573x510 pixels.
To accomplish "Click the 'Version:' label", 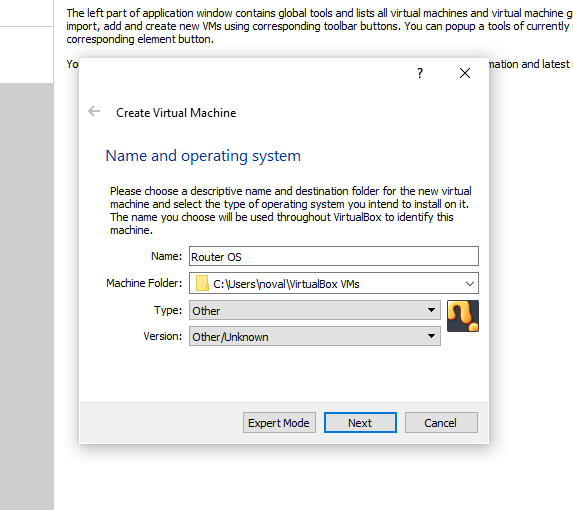I will 163,336.
